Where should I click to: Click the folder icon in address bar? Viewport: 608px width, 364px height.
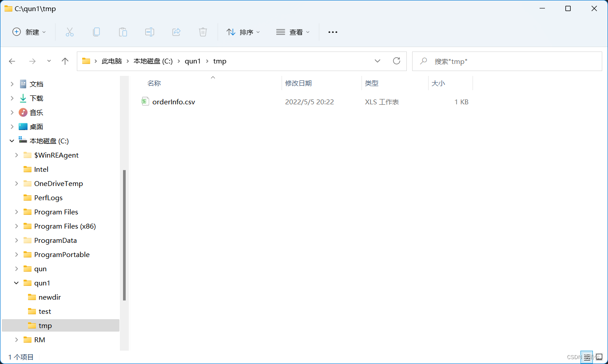(86, 61)
